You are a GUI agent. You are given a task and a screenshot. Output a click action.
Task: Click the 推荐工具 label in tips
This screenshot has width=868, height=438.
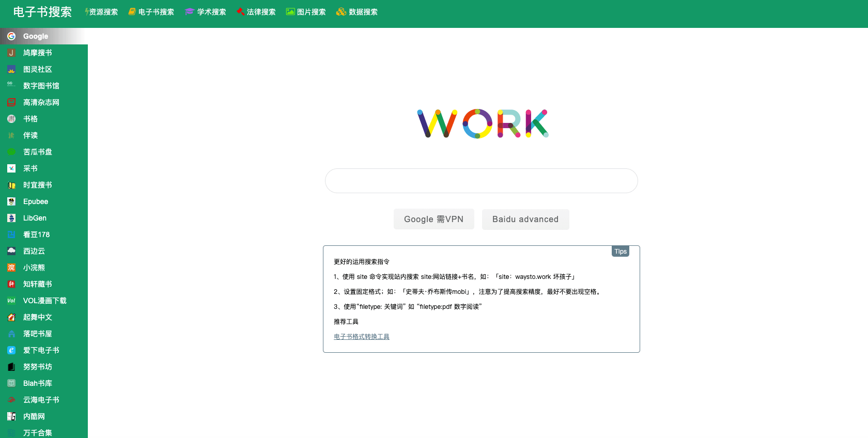pos(346,322)
